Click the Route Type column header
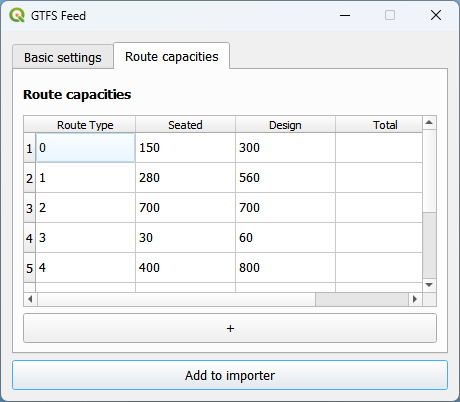The height and width of the screenshot is (402, 460). click(x=85, y=125)
